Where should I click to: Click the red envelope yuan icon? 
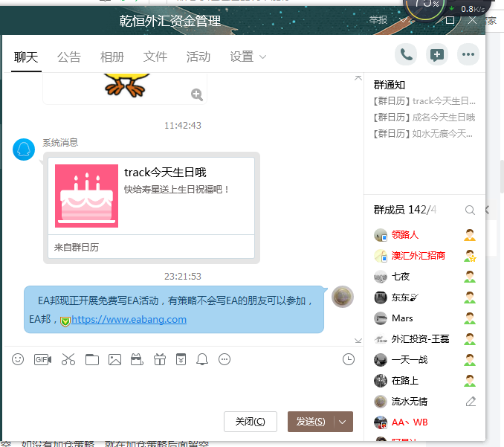(181, 359)
